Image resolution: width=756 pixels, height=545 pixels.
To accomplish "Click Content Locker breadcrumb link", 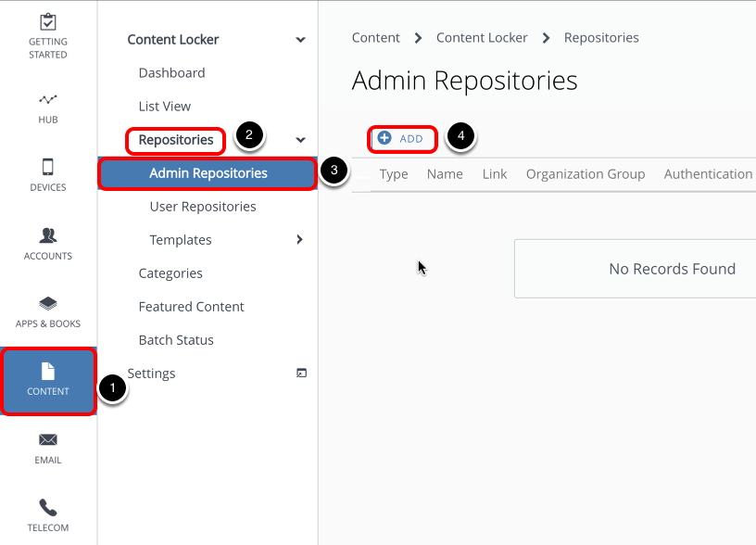I will [482, 38].
